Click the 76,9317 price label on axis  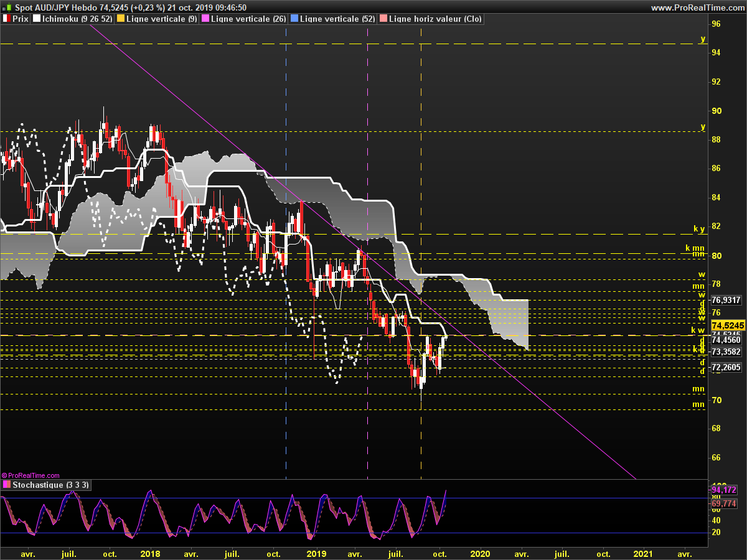coord(726,300)
